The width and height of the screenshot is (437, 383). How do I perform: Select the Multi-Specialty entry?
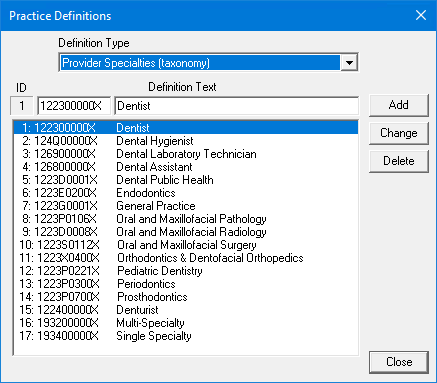point(186,323)
